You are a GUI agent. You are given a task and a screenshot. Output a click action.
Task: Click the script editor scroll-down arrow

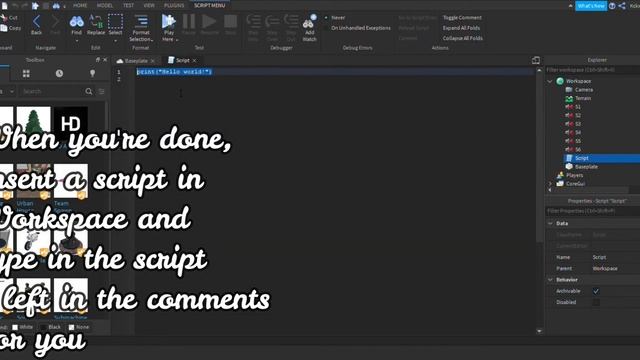pyautogui.click(x=539, y=331)
